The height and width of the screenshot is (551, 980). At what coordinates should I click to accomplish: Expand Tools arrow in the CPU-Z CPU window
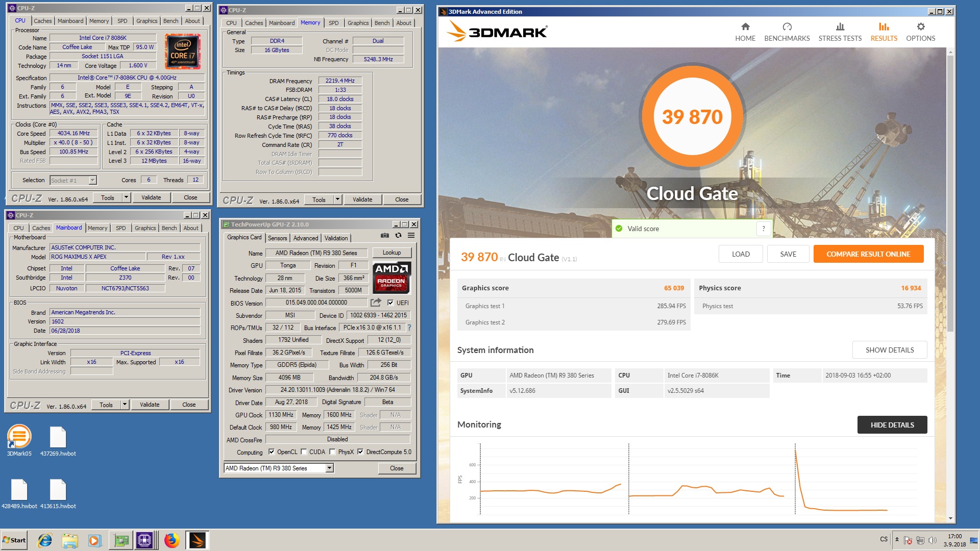tap(126, 197)
